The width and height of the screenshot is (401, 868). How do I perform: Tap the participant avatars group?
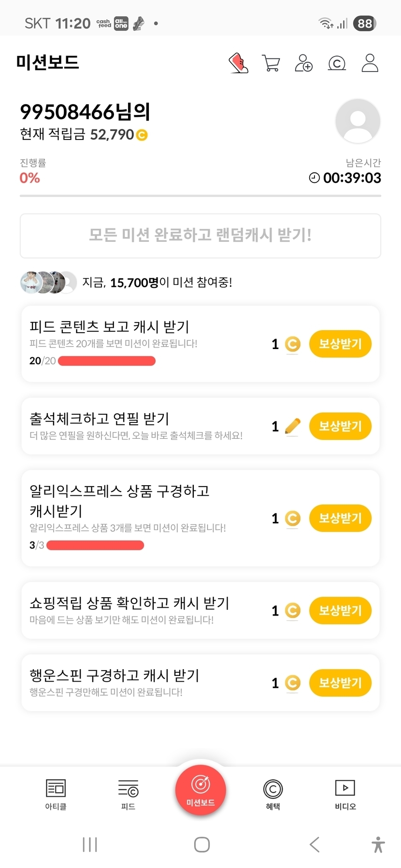tap(48, 282)
